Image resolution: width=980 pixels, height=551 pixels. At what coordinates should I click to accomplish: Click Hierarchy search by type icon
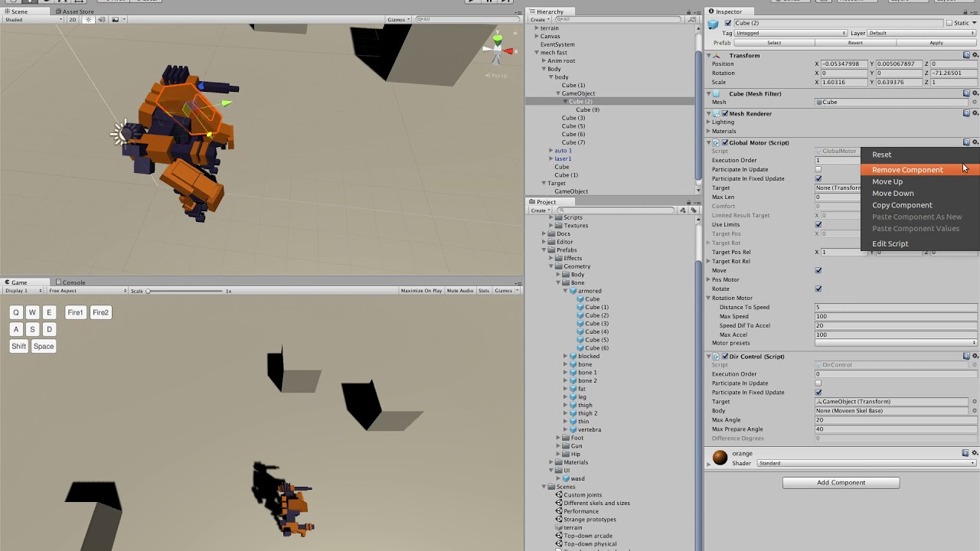click(x=694, y=19)
